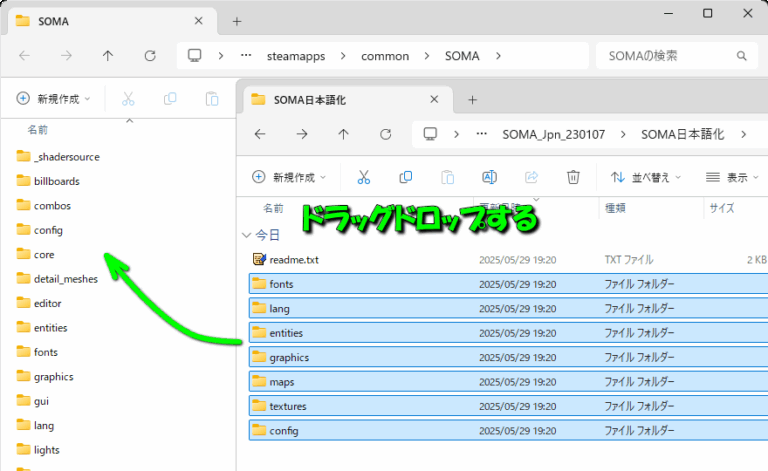Viewport: 768px width, 471px height.
Task: Click the Delete trash can icon
Action: coord(573,177)
